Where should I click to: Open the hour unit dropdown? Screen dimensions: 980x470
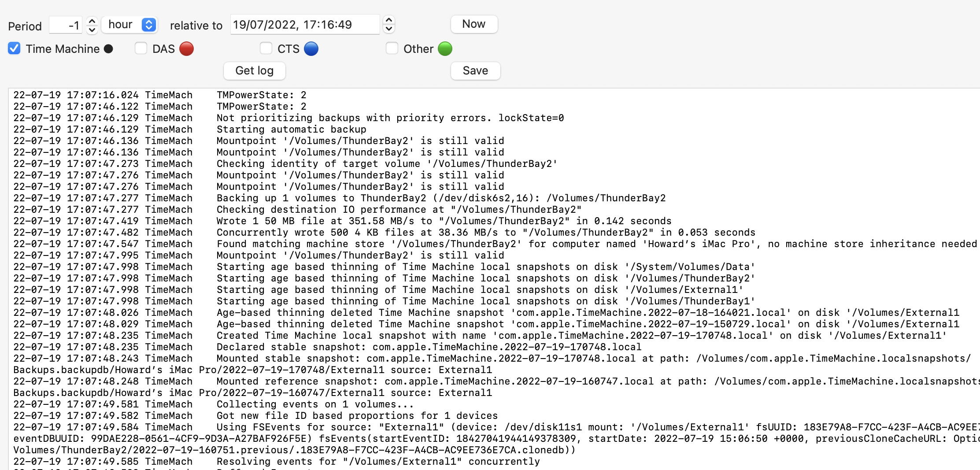129,25
